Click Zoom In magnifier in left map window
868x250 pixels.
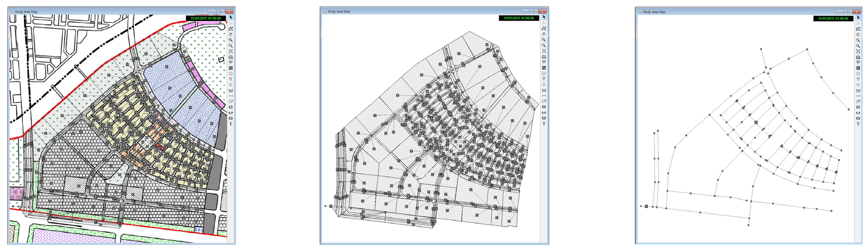pyautogui.click(x=231, y=40)
